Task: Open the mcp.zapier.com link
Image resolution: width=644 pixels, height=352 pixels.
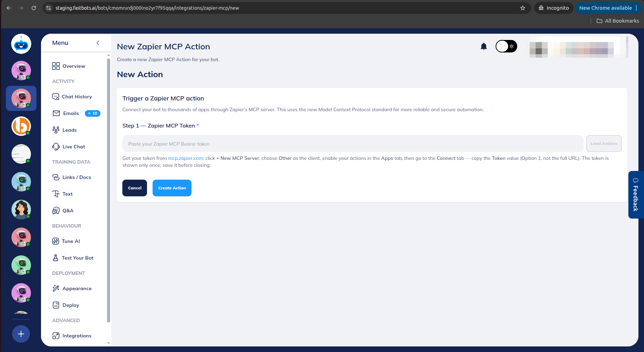Action: tap(186, 158)
